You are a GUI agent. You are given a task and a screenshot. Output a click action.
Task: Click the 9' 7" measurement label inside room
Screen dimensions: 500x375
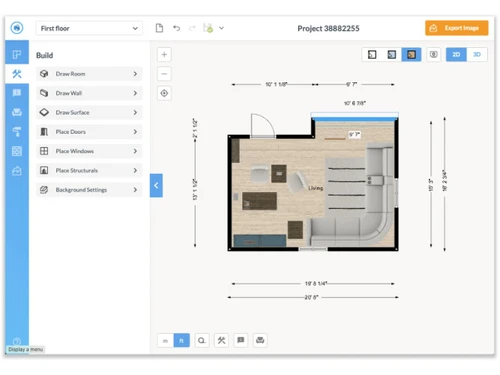(354, 134)
